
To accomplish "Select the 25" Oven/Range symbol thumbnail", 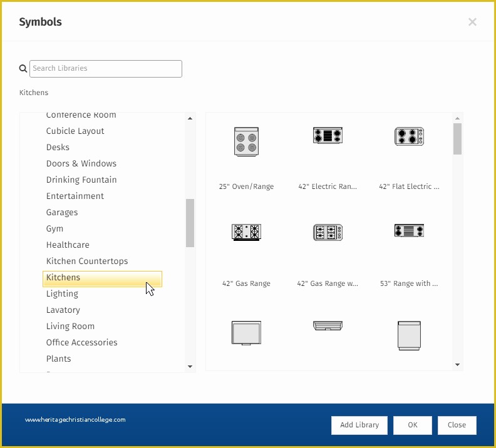I will click(246, 141).
